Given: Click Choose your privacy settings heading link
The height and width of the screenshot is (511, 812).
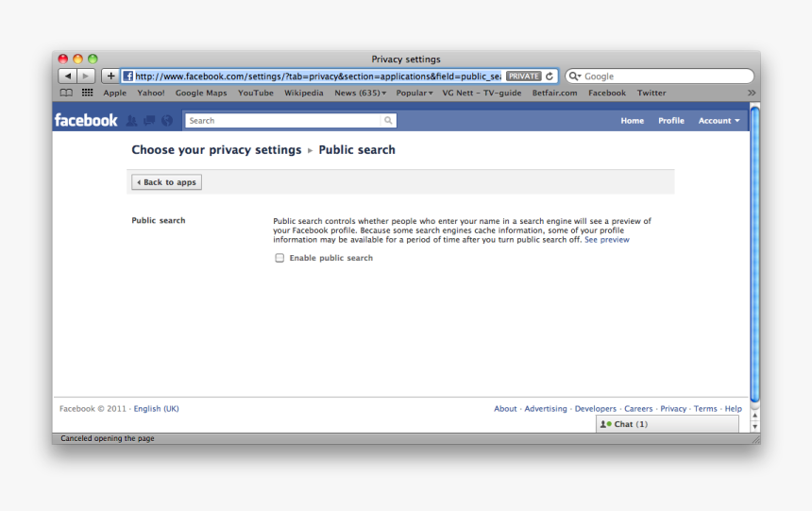Looking at the screenshot, I should (x=216, y=150).
